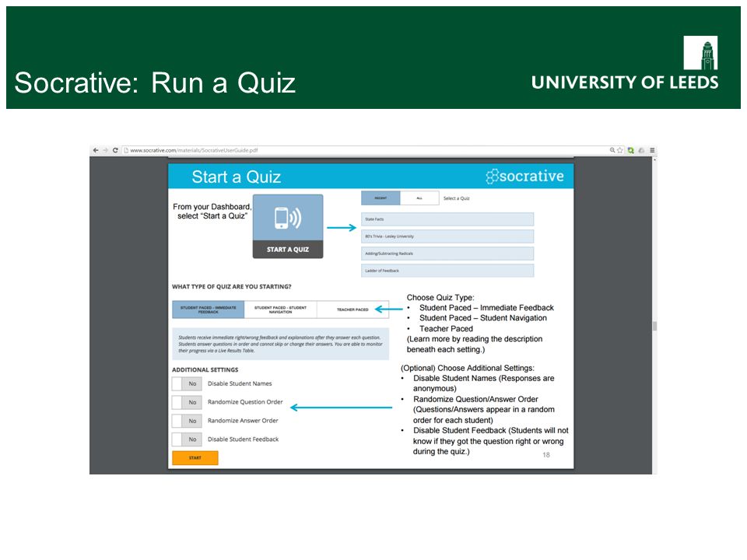This screenshot has width=747, height=560.
Task: Click the scrollbar up arrow in PDF viewer
Action: (x=654, y=159)
